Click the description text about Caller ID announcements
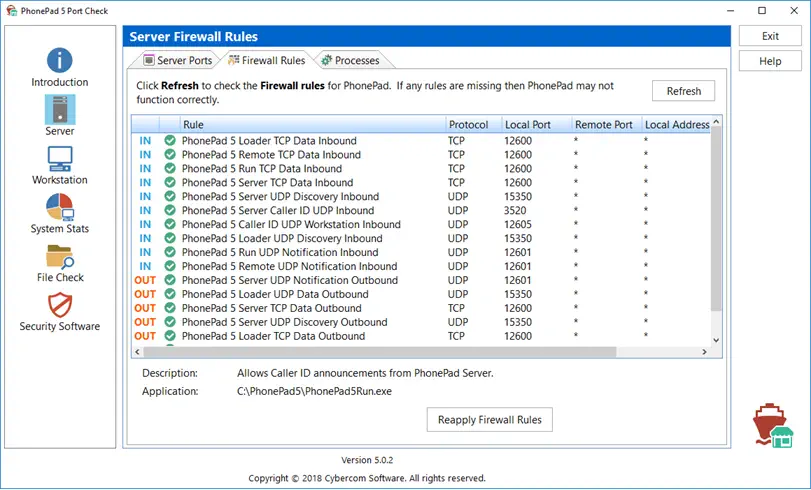Screen dimensions: 811x490 tap(365, 373)
